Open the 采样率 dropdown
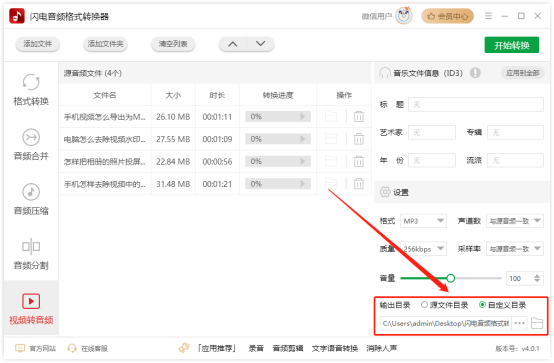This screenshot has height=363, width=554. pos(515,249)
